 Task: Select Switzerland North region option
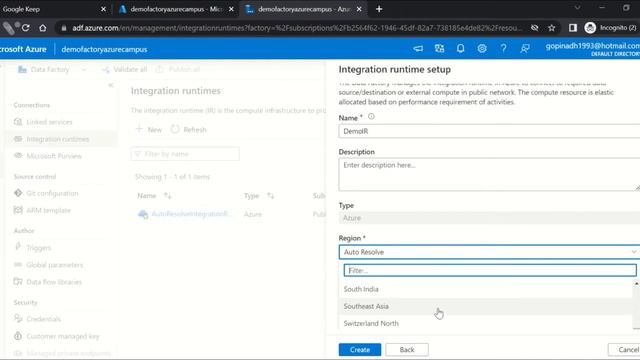486,323
